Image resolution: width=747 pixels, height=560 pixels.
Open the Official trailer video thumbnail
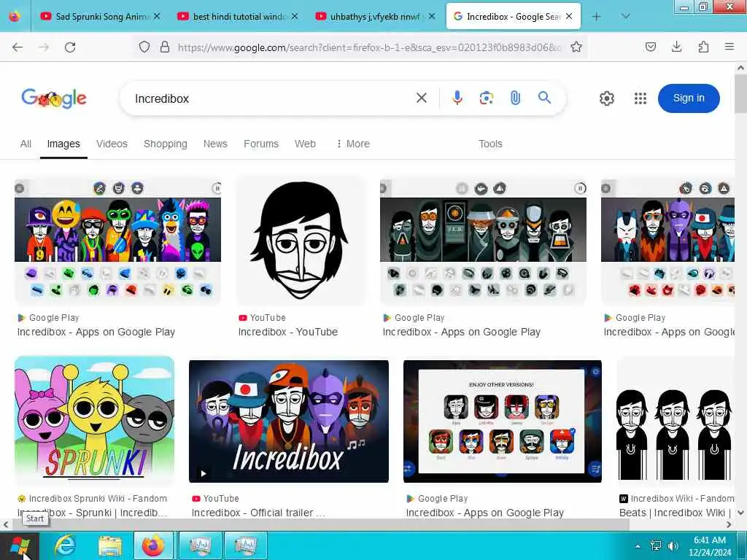(x=289, y=421)
